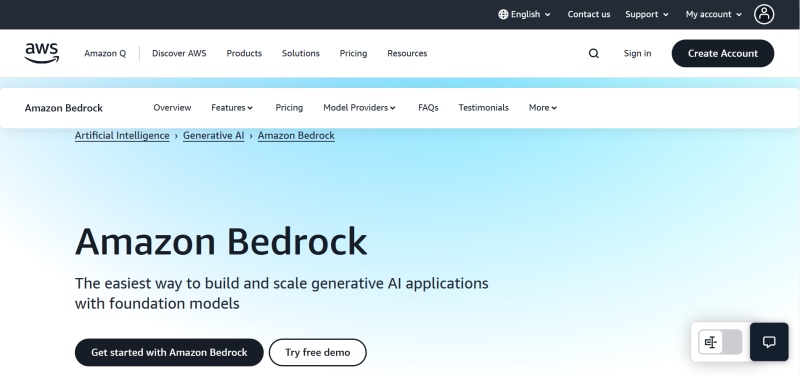Go to the FAQs tab
Image resolution: width=800 pixels, height=376 pixels.
point(428,108)
